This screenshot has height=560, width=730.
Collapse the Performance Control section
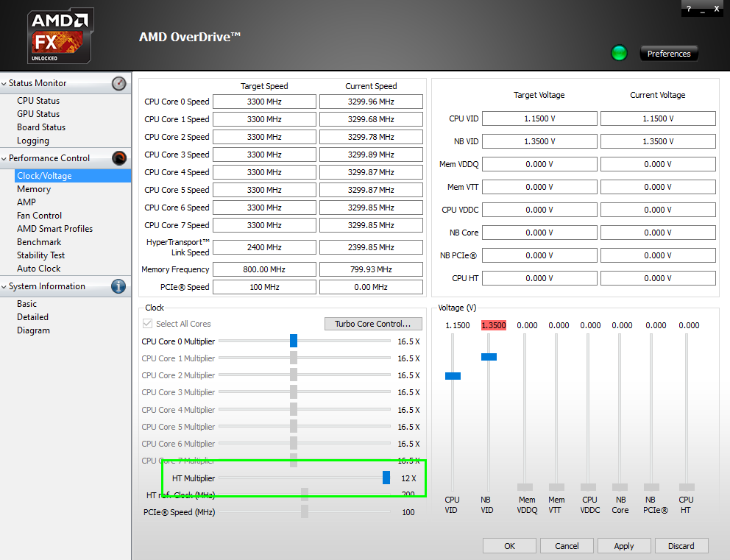tap(4, 159)
